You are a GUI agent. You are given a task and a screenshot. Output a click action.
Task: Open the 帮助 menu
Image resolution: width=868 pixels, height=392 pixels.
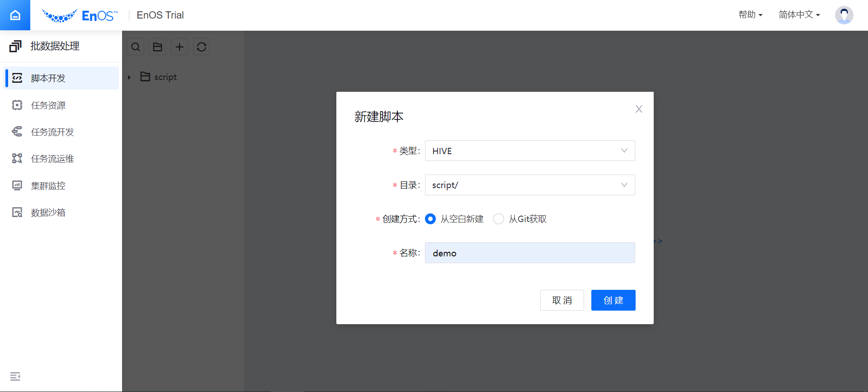pos(750,15)
